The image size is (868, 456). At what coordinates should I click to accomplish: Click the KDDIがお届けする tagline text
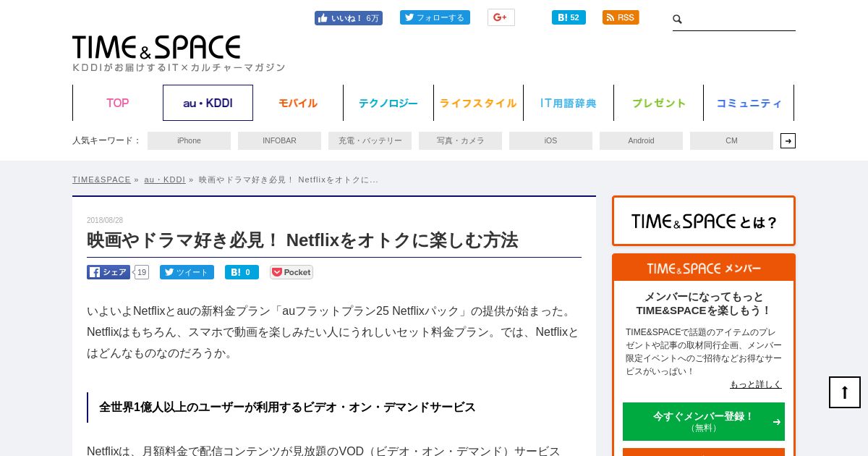tap(179, 67)
